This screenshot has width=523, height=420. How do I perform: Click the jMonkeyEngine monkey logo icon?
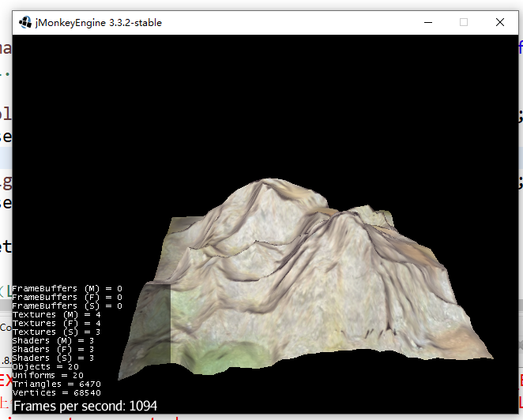coord(25,22)
